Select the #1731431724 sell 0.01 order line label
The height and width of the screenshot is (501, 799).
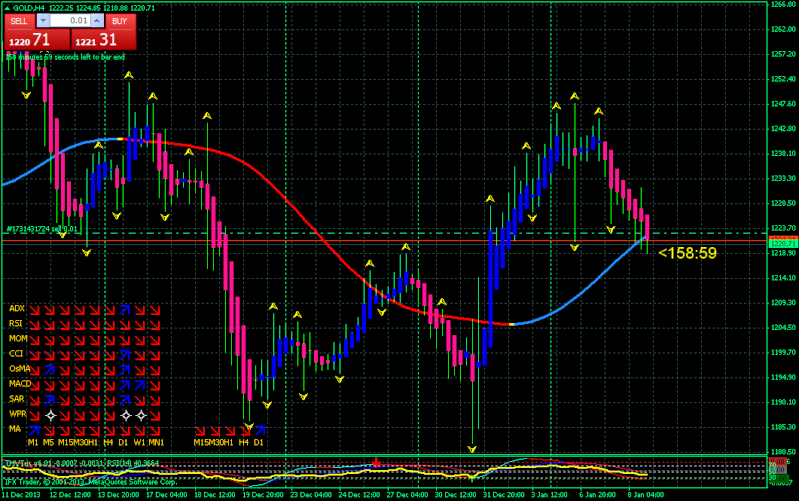[42, 229]
